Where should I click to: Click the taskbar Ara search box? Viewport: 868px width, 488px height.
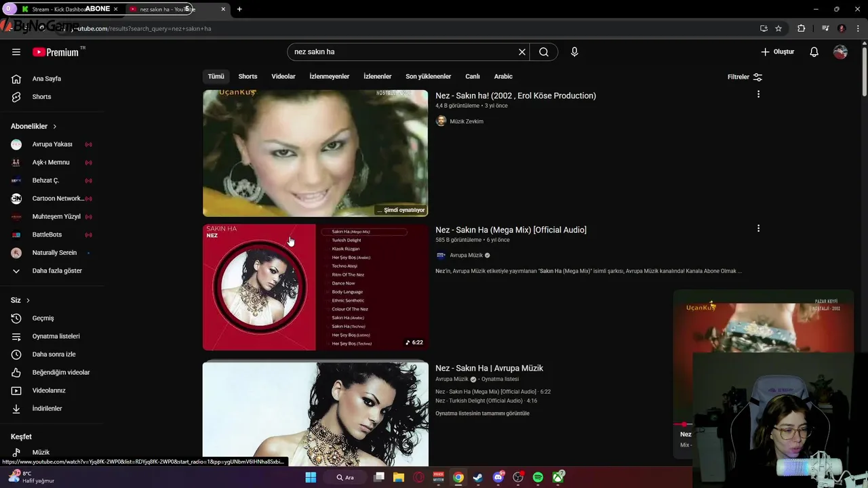[346, 477]
